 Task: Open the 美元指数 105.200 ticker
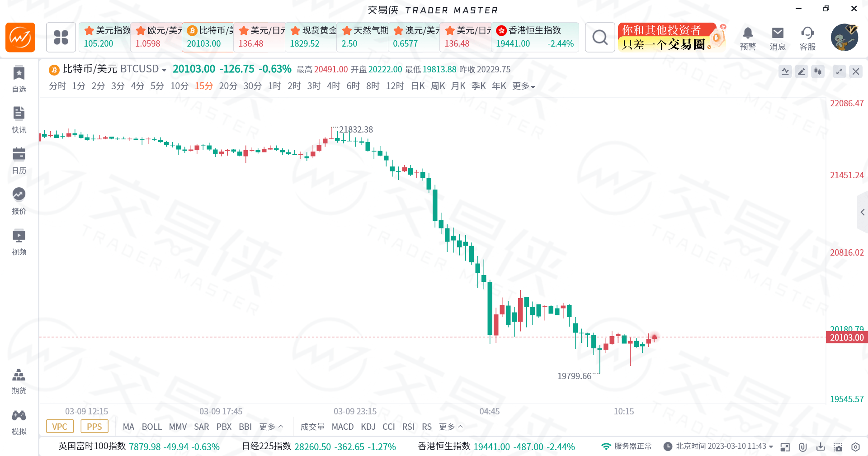click(x=105, y=37)
